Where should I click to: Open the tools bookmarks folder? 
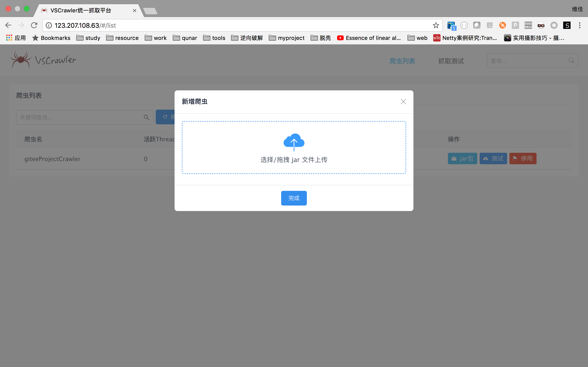pos(214,38)
